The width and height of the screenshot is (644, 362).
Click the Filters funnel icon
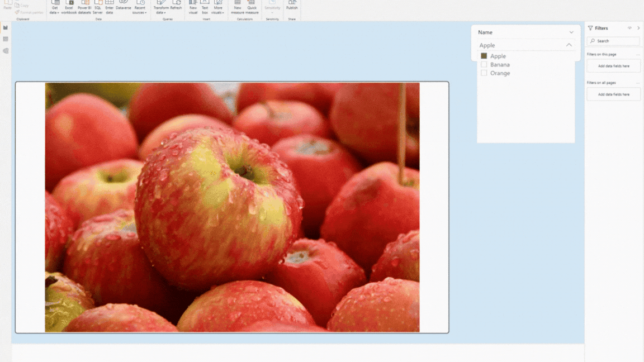pos(590,28)
